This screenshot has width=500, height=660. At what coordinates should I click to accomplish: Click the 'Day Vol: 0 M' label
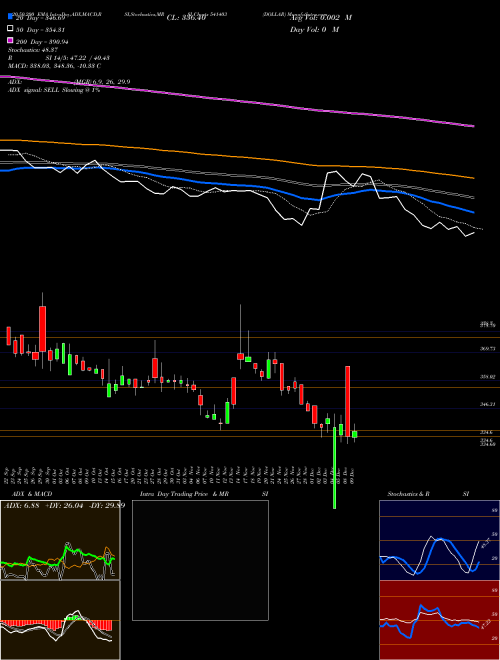click(314, 30)
